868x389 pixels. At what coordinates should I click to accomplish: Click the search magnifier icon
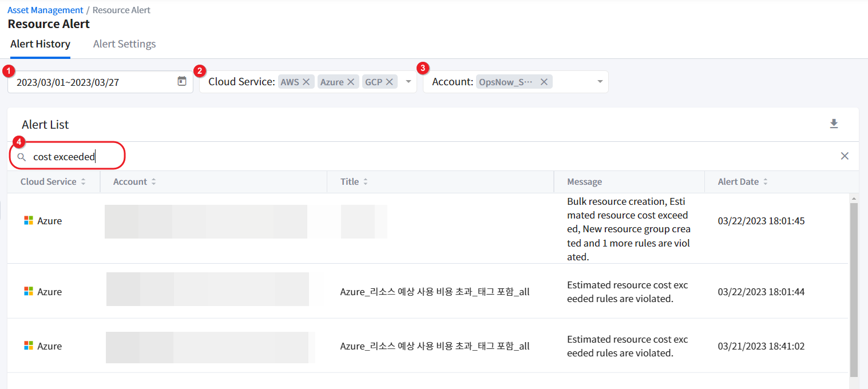pos(22,157)
